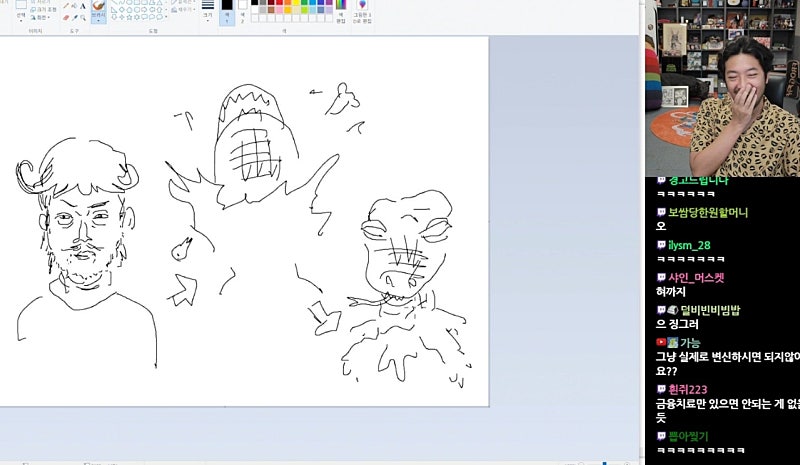Image resolution: width=800 pixels, height=465 pixels.
Task: Pick the light gray palette swatch
Action: click(x=263, y=10)
